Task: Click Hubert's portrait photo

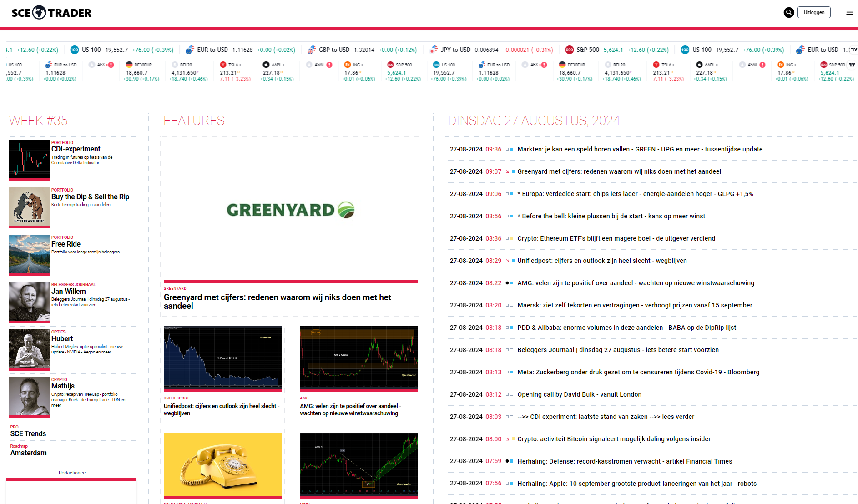Action: [29, 349]
